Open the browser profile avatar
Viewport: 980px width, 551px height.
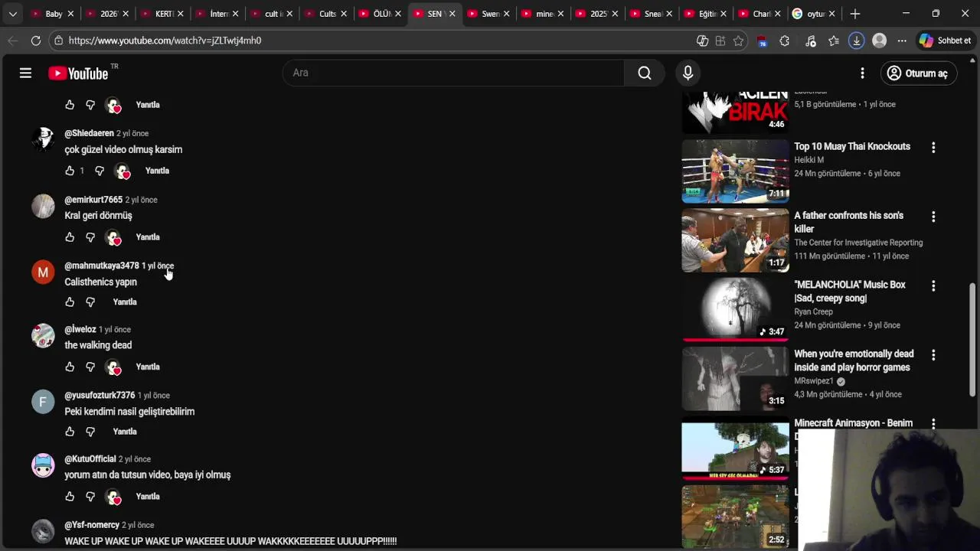tap(879, 41)
